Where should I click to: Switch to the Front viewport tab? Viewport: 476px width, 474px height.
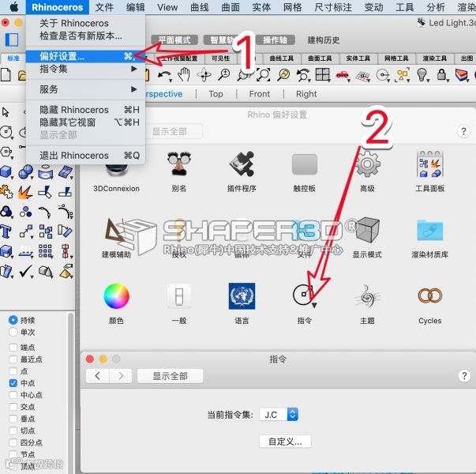pos(260,94)
